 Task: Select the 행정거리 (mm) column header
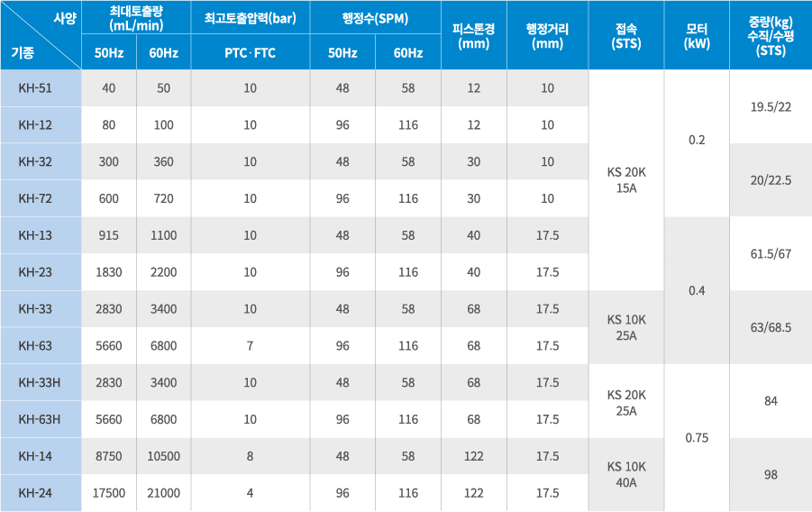(x=547, y=35)
